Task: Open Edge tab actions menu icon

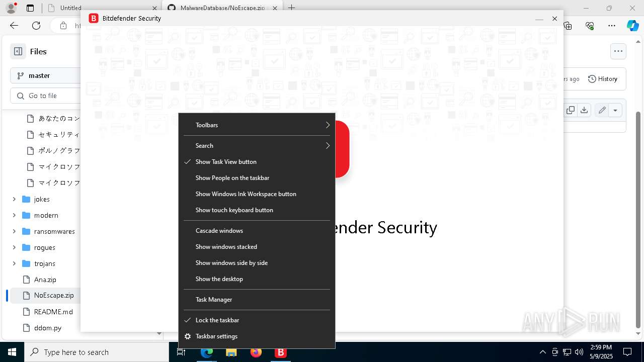Action: pos(30,8)
